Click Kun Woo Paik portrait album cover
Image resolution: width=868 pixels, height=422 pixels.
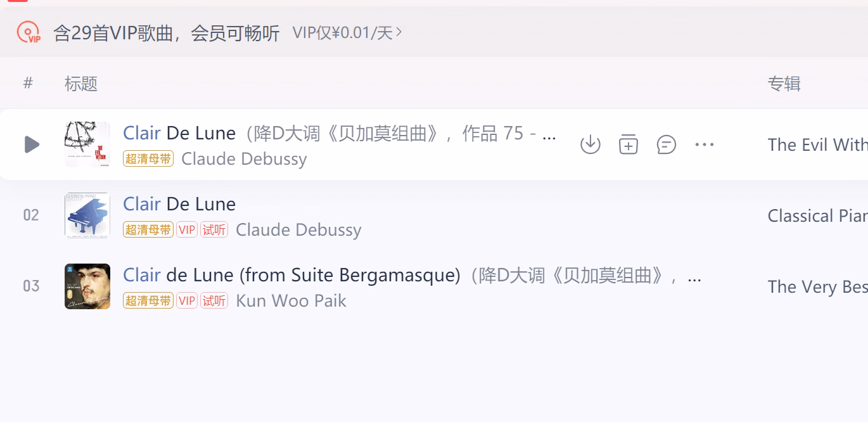point(87,286)
